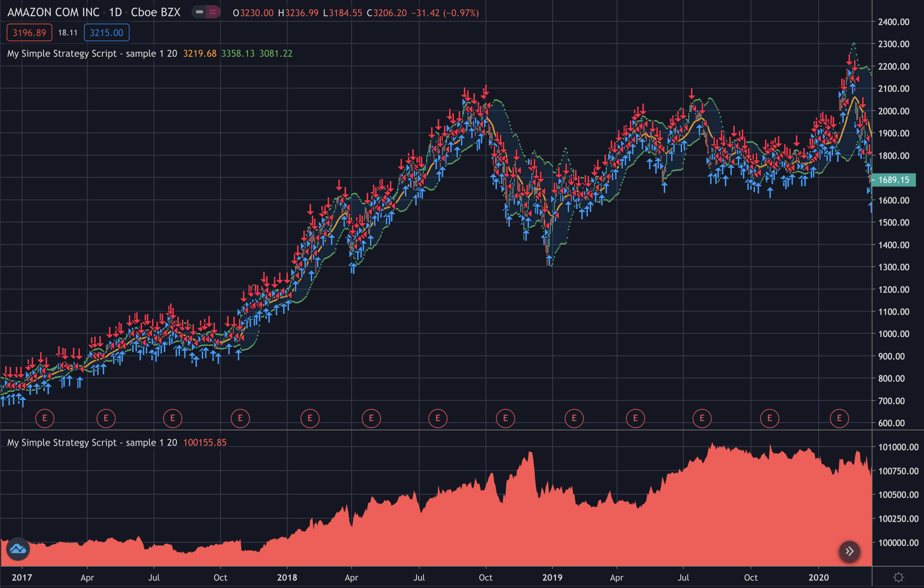Click the earnings marker just after Apr 2018
924x588 pixels.
(371, 418)
